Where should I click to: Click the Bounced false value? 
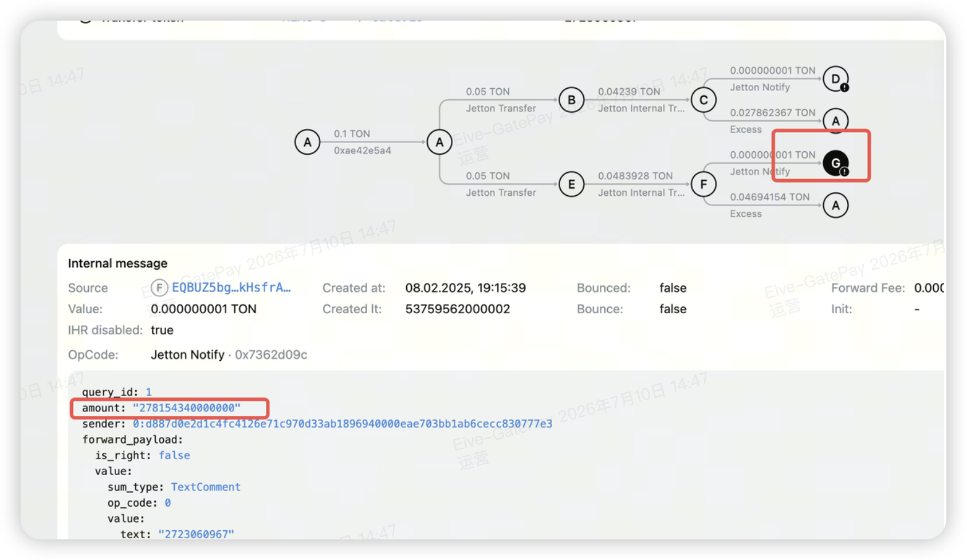tap(673, 288)
